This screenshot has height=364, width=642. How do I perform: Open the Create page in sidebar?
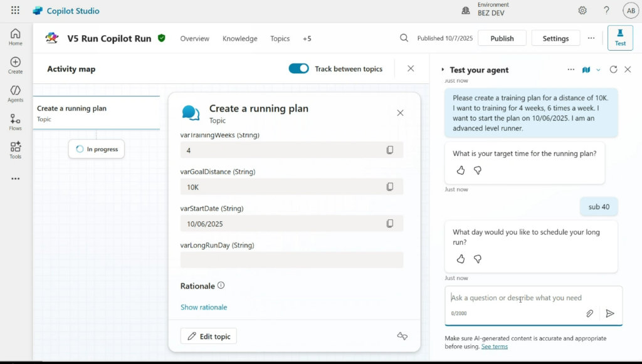pyautogui.click(x=15, y=65)
